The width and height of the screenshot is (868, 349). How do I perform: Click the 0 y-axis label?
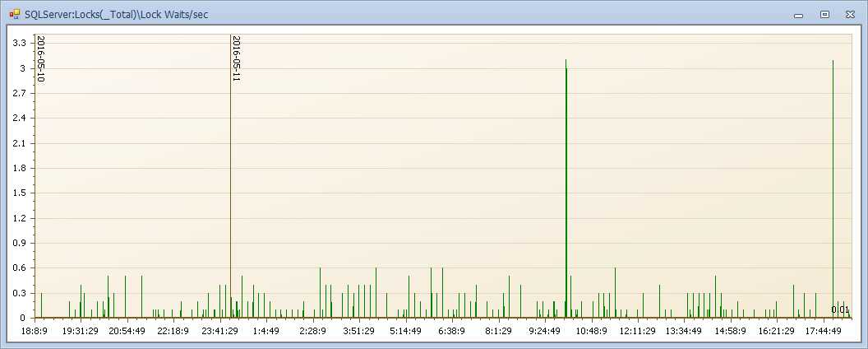click(23, 318)
